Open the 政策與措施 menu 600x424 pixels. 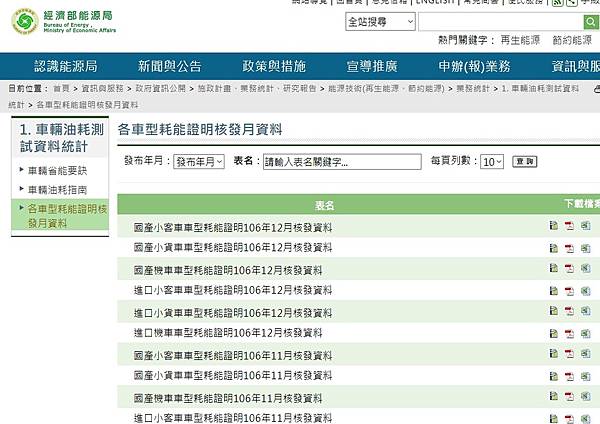coord(274,66)
